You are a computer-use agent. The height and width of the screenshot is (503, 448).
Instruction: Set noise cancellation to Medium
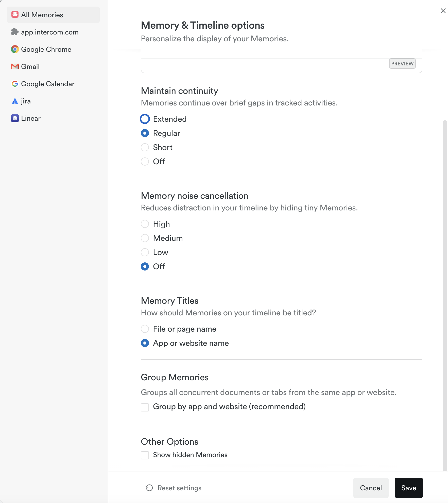click(145, 238)
